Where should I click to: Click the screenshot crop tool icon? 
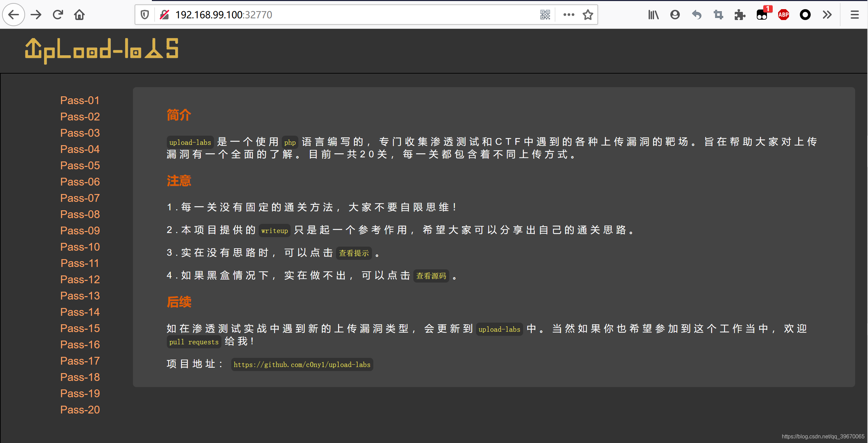pyautogui.click(x=718, y=15)
